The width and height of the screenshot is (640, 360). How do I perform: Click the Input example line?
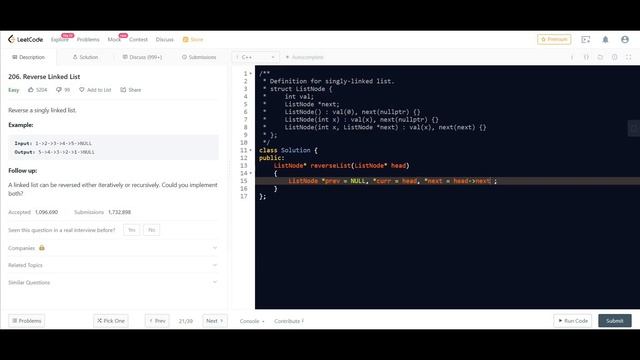(x=53, y=143)
